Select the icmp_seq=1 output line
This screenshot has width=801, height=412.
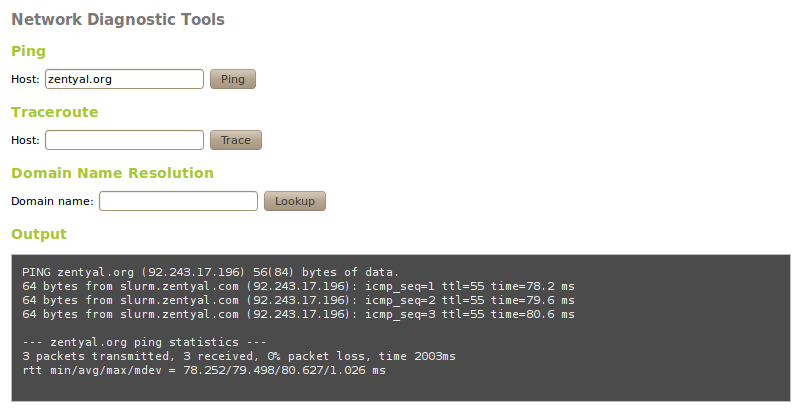[298, 286]
